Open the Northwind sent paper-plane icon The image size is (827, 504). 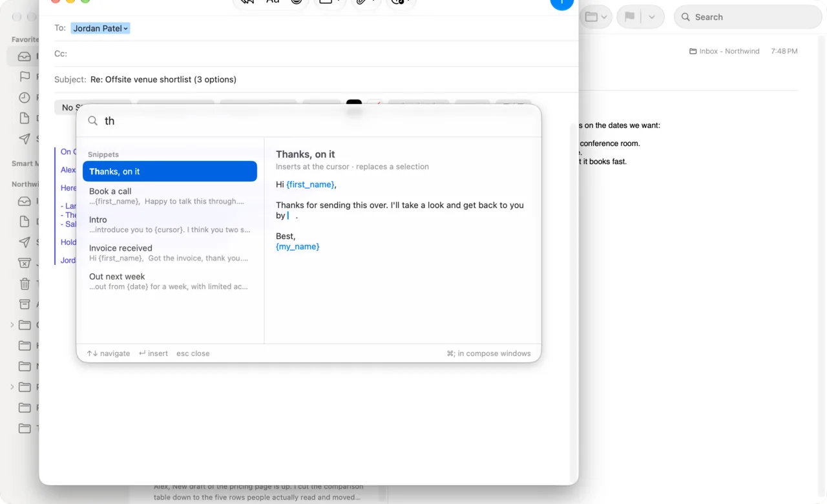[25, 242]
